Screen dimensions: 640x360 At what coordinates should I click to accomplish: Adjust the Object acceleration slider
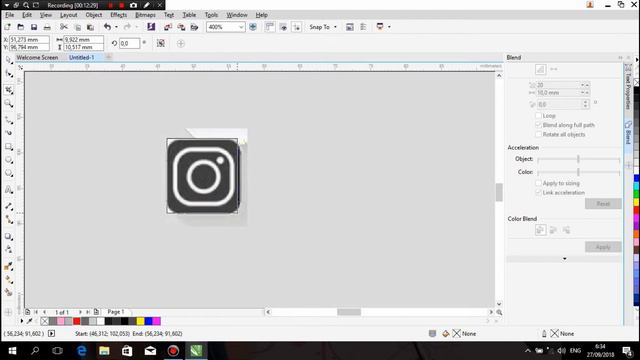(578, 159)
